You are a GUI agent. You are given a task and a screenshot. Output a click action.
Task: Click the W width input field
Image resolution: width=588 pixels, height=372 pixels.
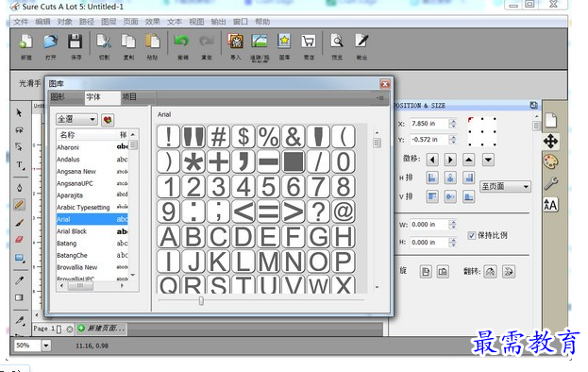[x=429, y=225]
